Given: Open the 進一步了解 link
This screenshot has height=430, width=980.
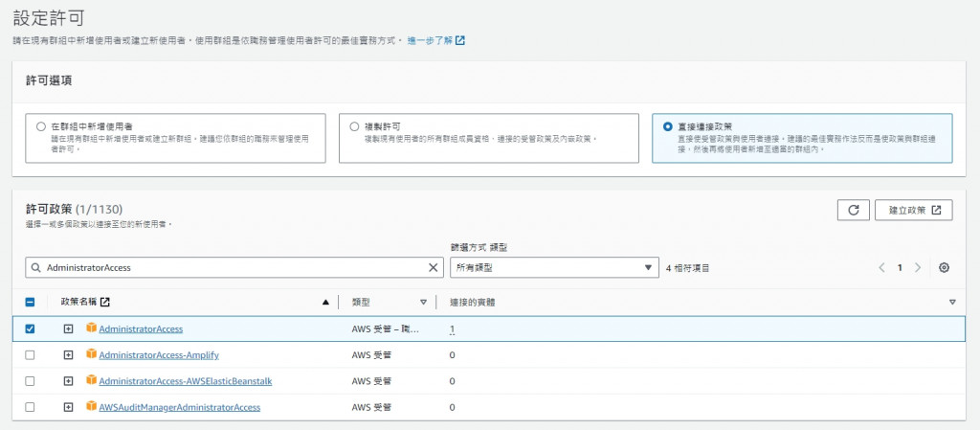Looking at the screenshot, I should coord(436,40).
